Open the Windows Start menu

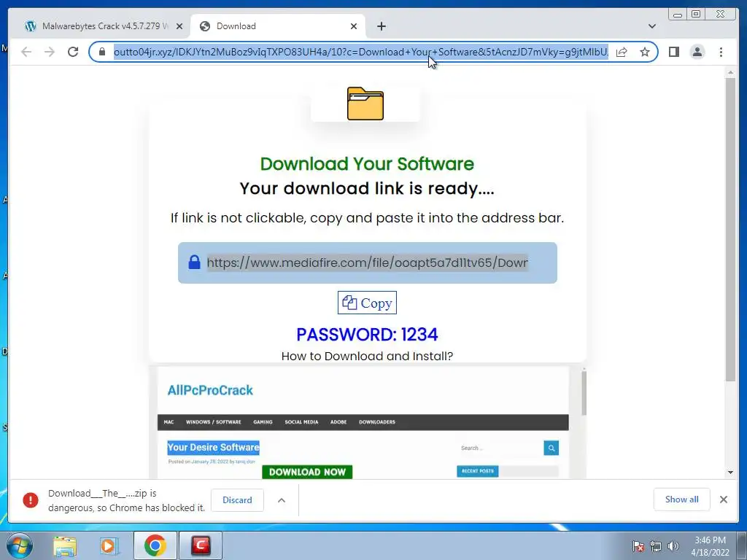(x=20, y=545)
